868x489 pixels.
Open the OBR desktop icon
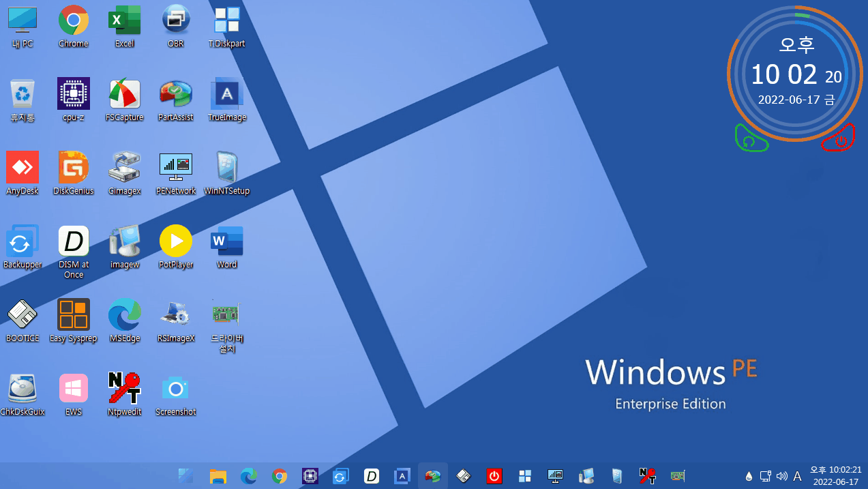click(176, 26)
